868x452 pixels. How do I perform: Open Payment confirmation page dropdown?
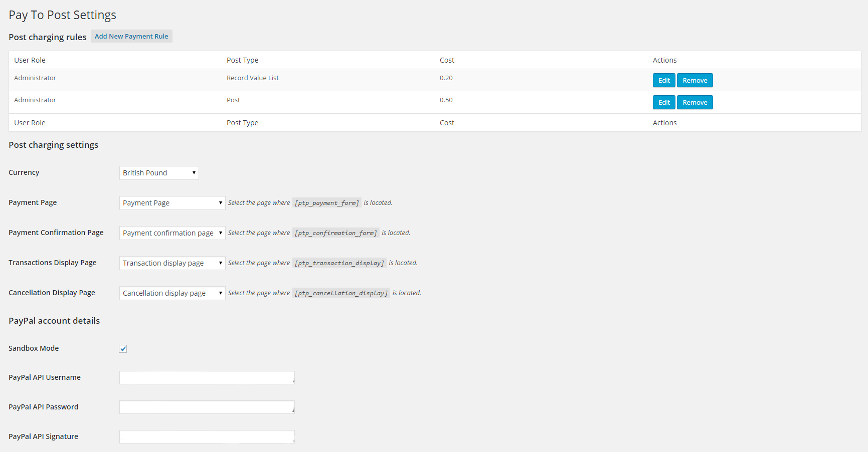click(x=172, y=233)
